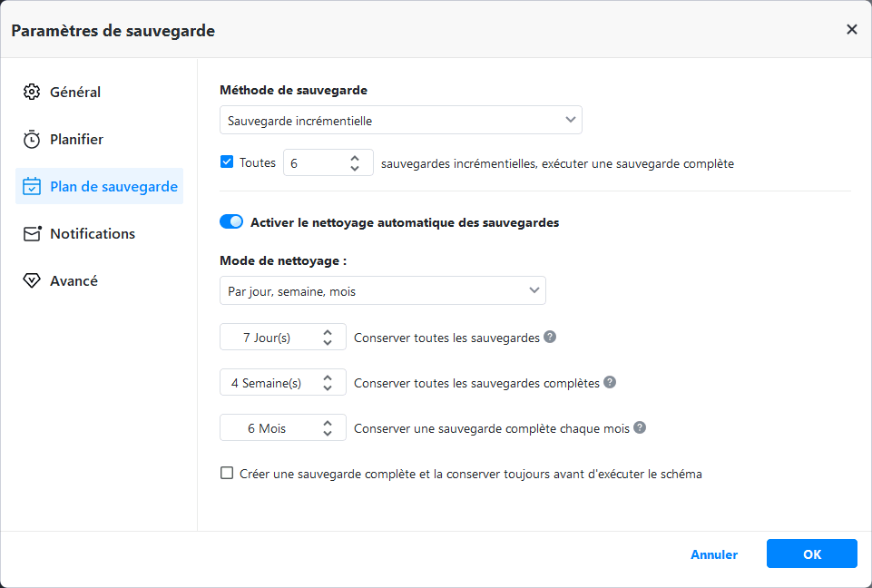Click the Planifier stopwatch icon
The width and height of the screenshot is (872, 588).
pyautogui.click(x=32, y=140)
